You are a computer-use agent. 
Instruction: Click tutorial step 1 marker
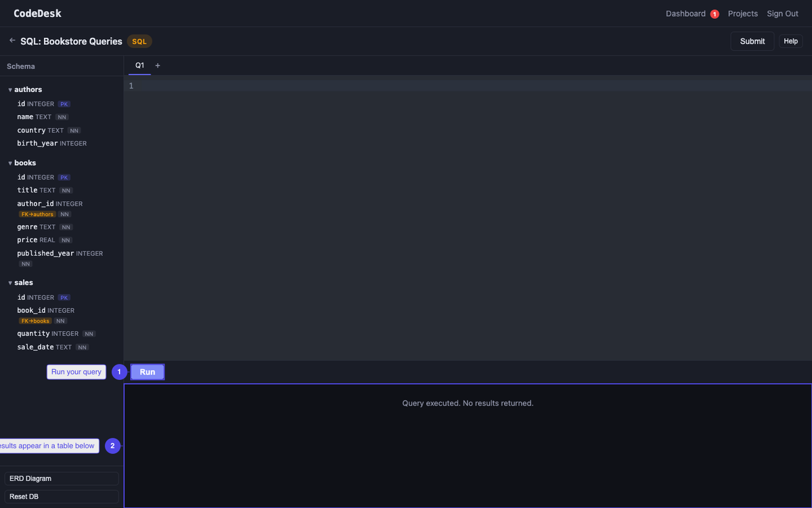(119, 371)
